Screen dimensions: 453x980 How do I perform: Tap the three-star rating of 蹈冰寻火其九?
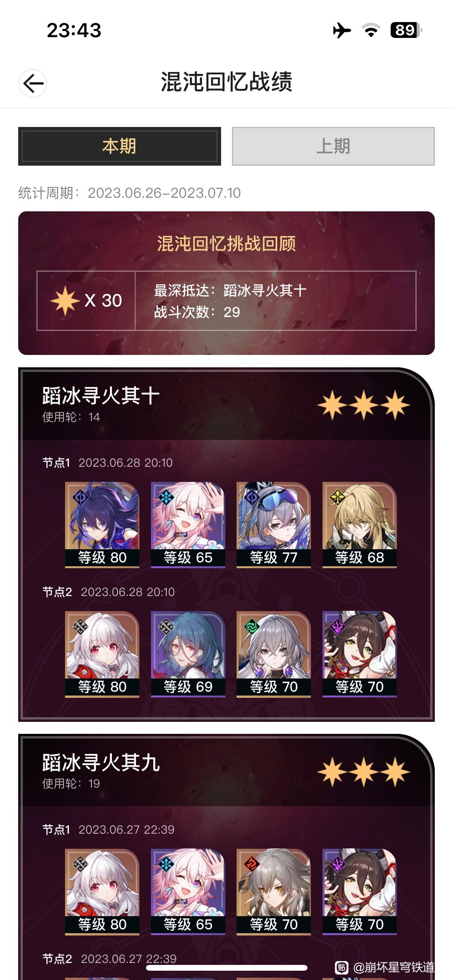(364, 772)
